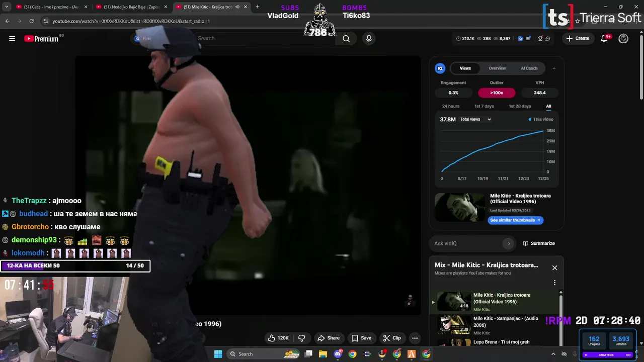Viewport: 644px width, 362px height.
Task: Switch to the AI Coach tab
Action: click(529, 68)
